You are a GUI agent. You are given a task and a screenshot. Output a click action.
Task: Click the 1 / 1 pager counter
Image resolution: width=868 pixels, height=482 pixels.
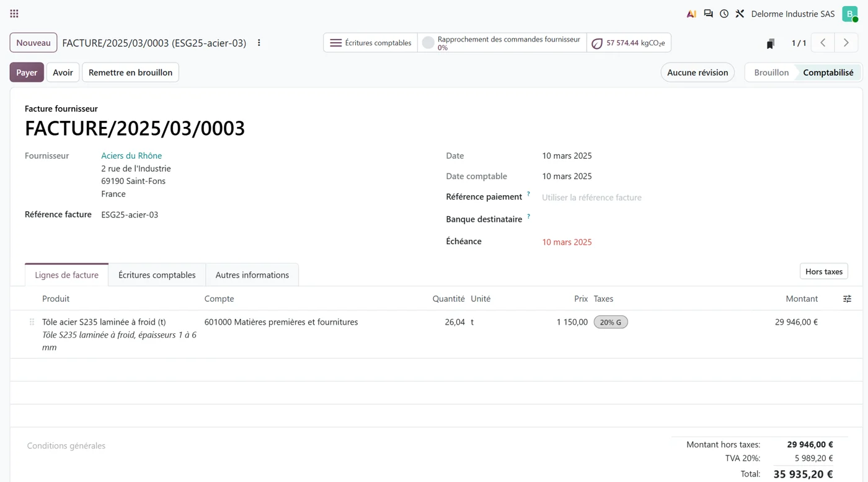[799, 43]
